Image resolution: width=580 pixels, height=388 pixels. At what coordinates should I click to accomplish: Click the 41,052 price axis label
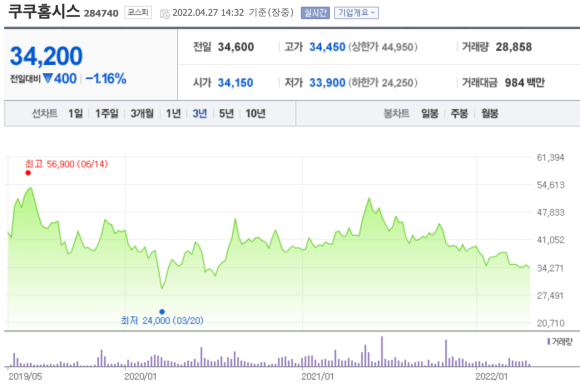550,240
